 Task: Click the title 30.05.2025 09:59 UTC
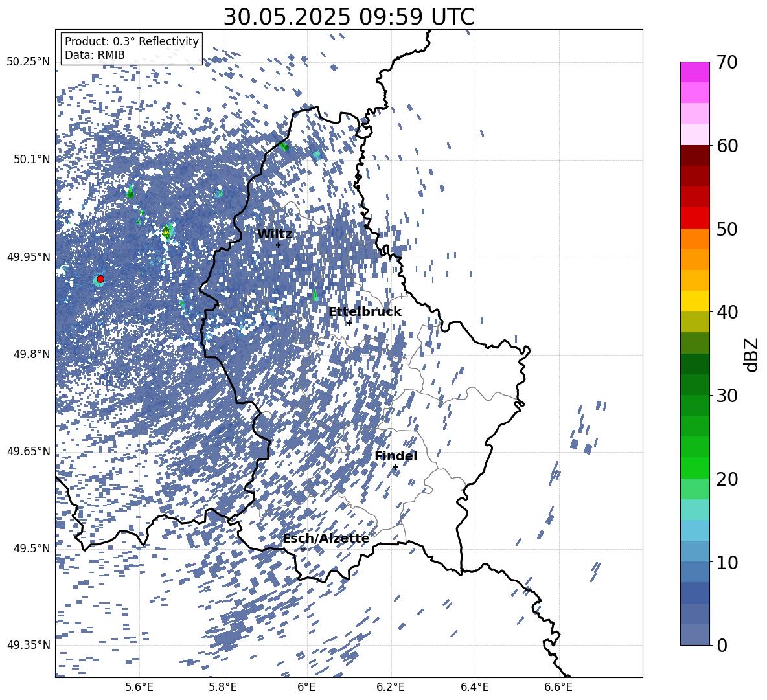[349, 17]
